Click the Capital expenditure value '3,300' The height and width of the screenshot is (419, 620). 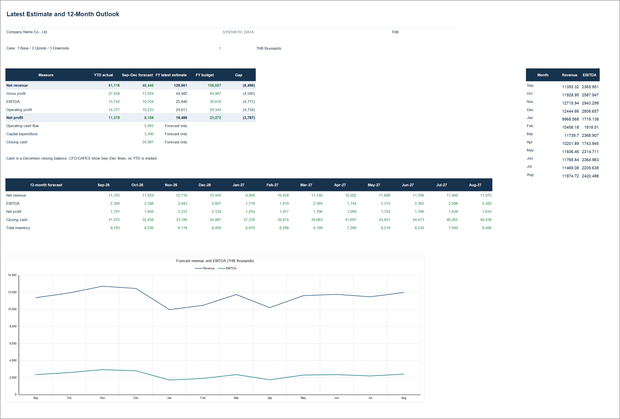[149, 134]
